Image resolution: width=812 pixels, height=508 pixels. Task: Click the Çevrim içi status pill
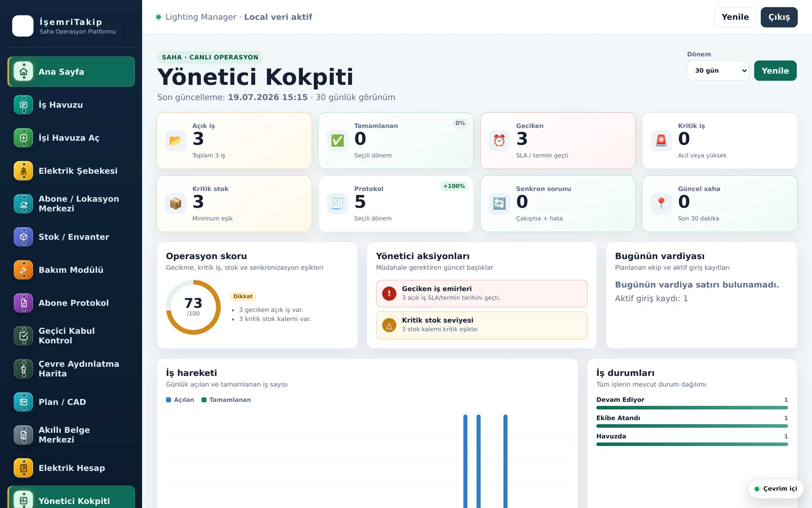click(x=775, y=489)
